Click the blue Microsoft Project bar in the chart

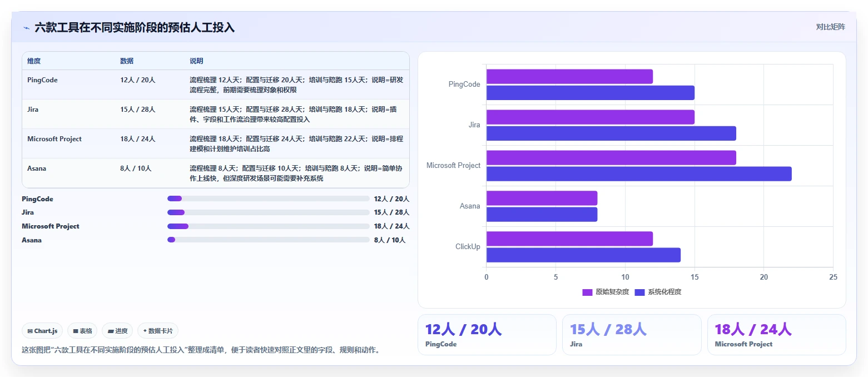pos(639,174)
